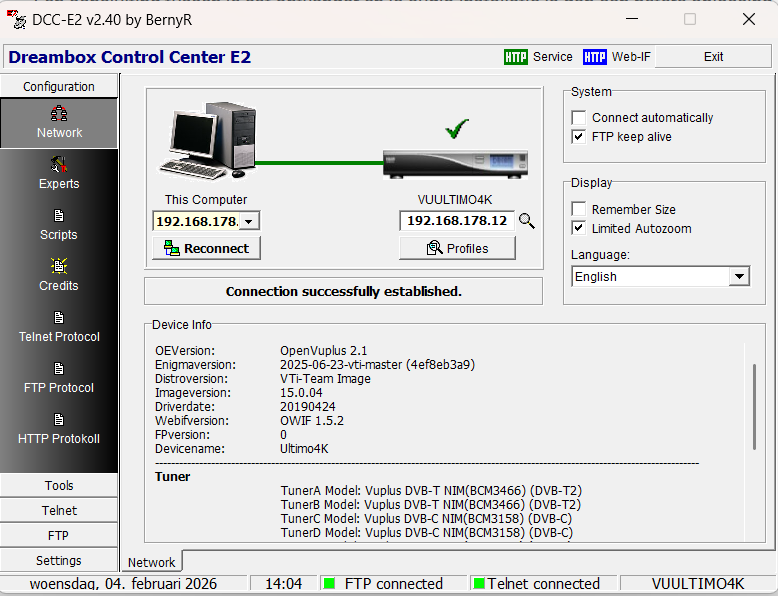The image size is (778, 596).
Task: Open the Settings sidebar group
Action: click(x=59, y=560)
